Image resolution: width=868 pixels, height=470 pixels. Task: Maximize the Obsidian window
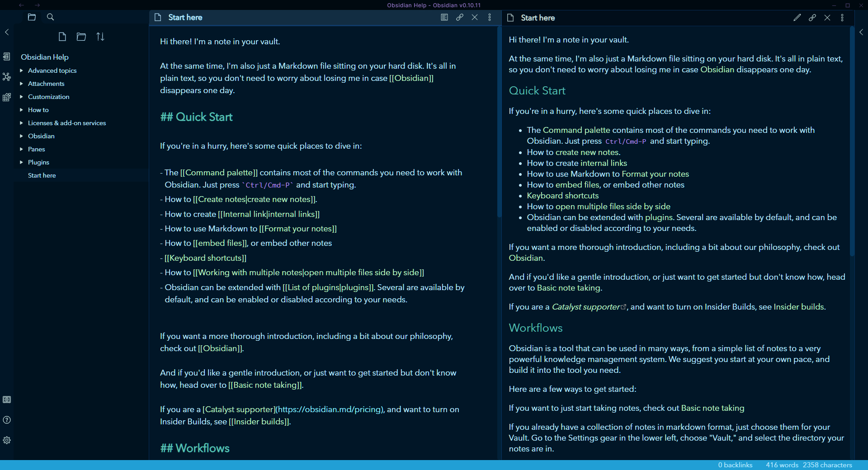click(848, 5)
